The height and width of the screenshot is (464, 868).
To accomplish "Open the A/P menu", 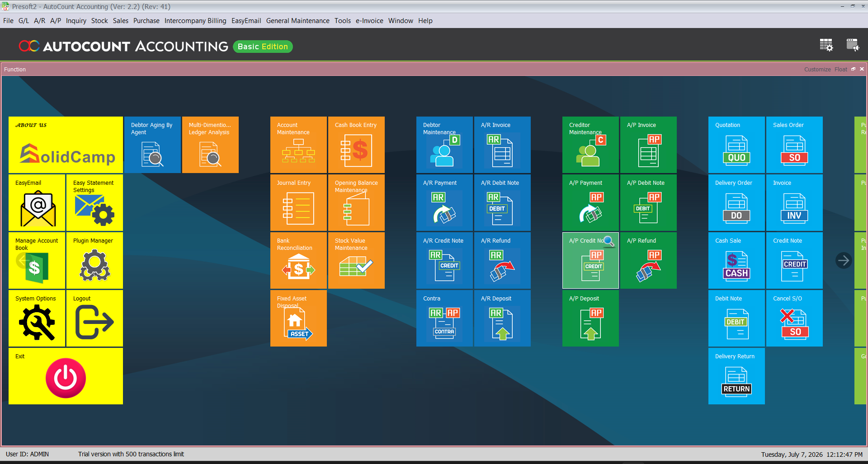I will (x=56, y=21).
